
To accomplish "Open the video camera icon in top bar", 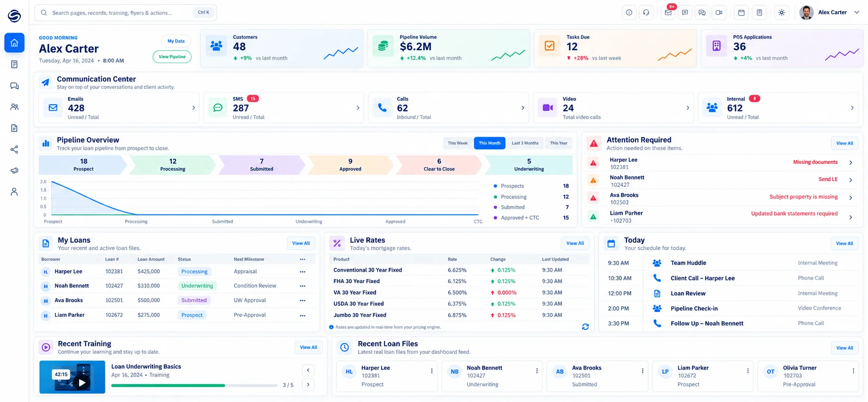I will (719, 13).
